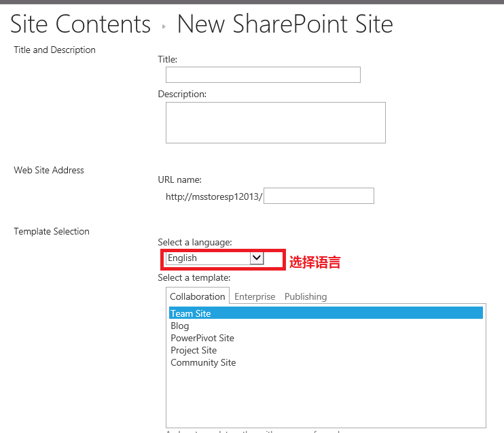Select the Community Site template
The height and width of the screenshot is (433, 504).
(203, 362)
